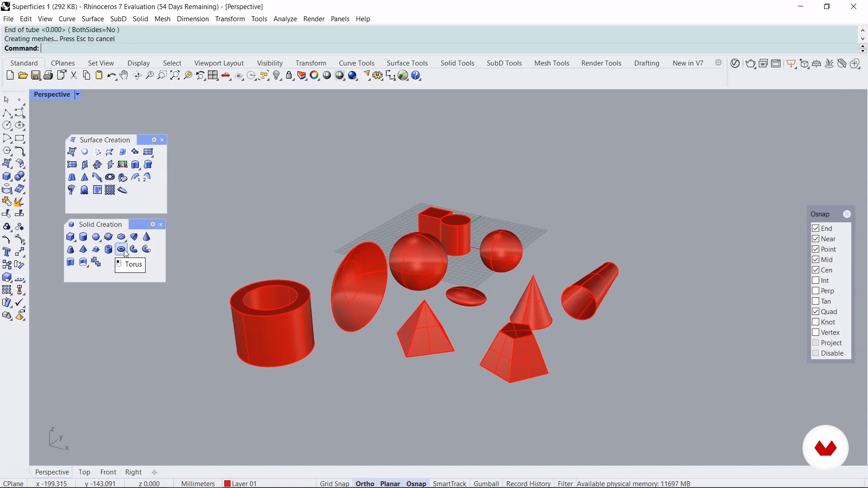Click the Undo arrow icon

point(111,75)
